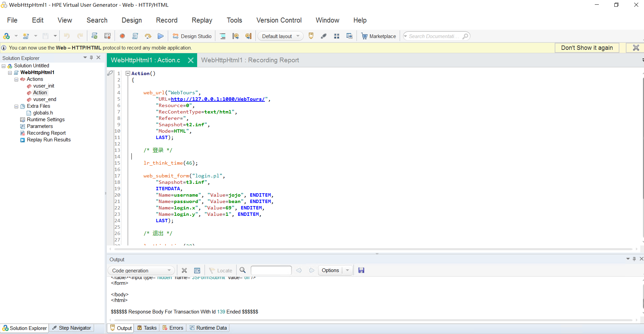Click the Output pane toolbar icon

(311, 36)
